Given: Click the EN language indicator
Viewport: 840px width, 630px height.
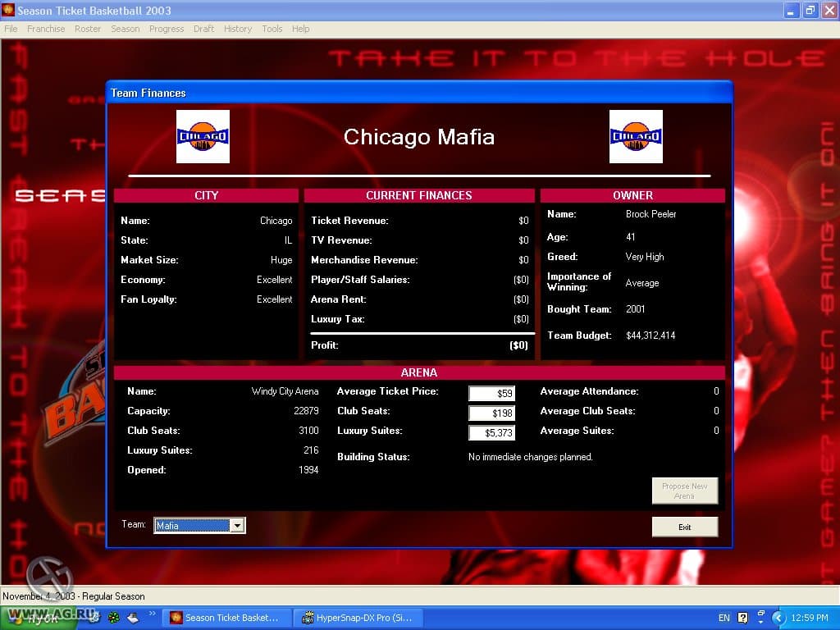Looking at the screenshot, I should click(724, 618).
